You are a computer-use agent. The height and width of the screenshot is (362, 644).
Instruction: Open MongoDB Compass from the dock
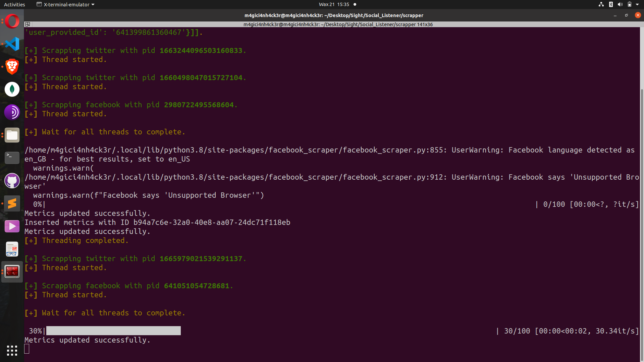[12, 89]
